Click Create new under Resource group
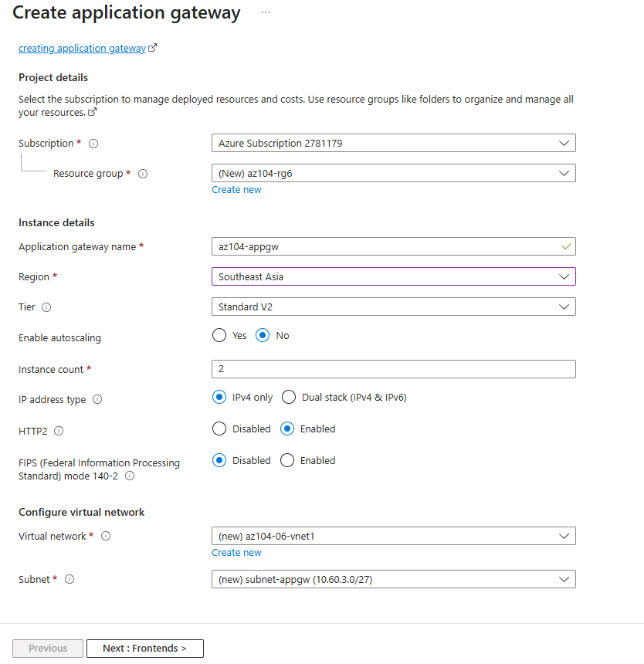This screenshot has width=644, height=664. coord(236,189)
